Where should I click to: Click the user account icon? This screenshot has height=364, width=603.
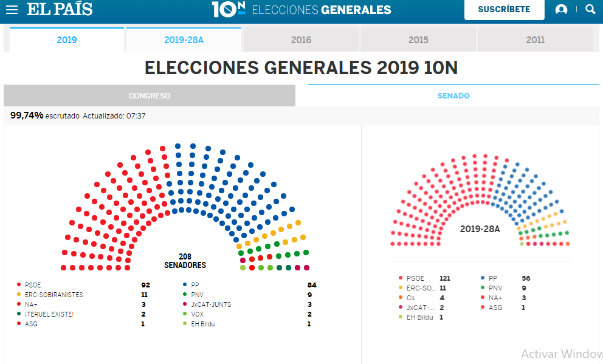(562, 9)
